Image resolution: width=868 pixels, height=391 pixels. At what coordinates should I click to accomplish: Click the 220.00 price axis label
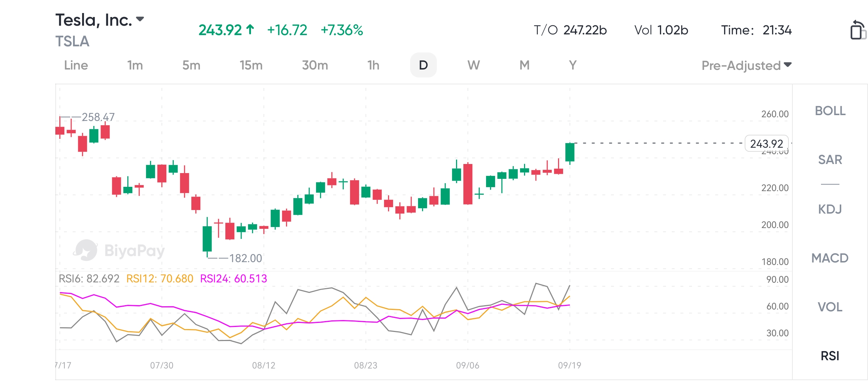point(775,188)
